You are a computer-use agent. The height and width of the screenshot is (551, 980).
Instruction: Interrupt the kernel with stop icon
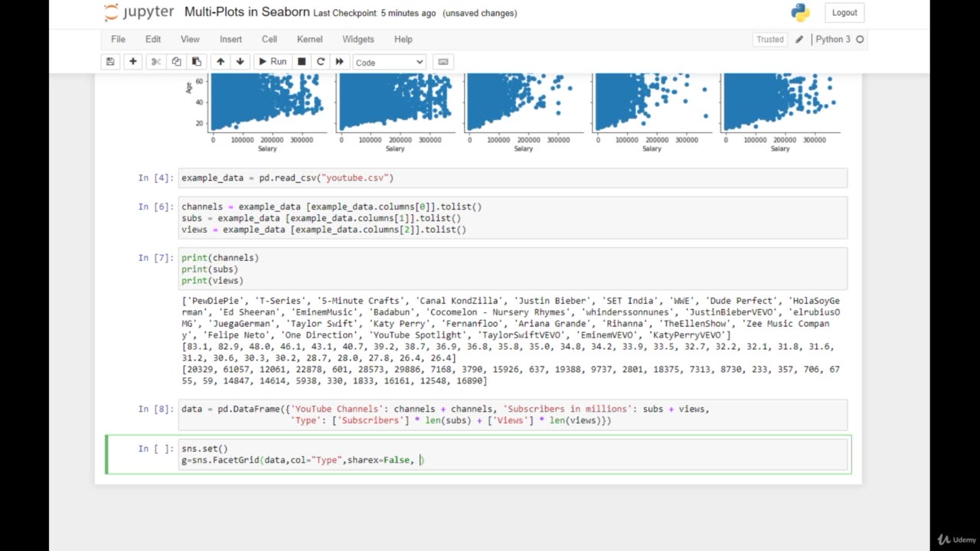click(302, 62)
